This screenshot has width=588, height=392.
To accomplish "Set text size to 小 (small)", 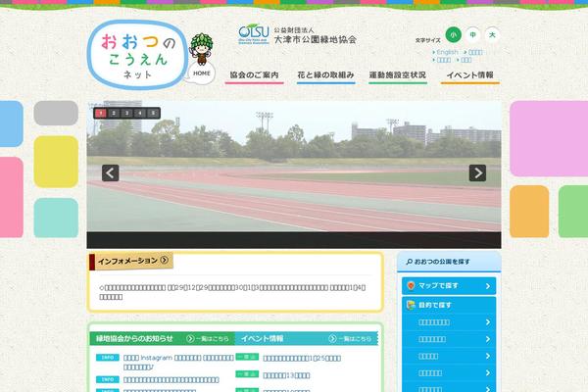I will pyautogui.click(x=454, y=35).
